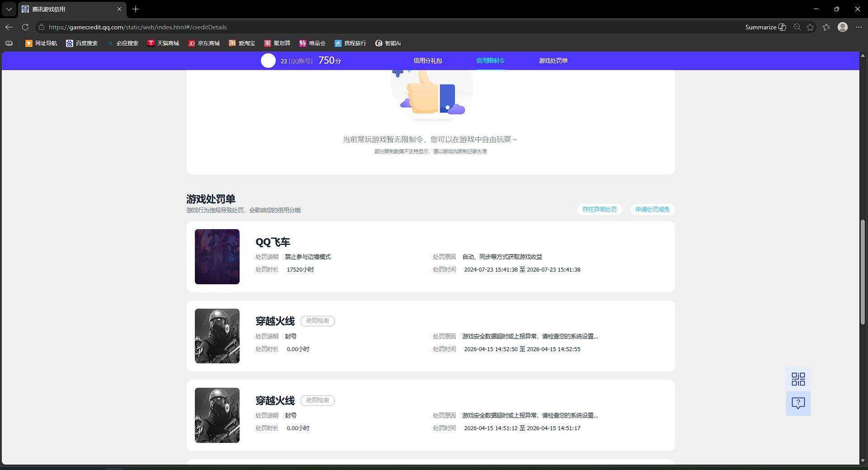Select the 腾讯游戏信用 browser tab
The height and width of the screenshot is (470, 868).
coord(72,9)
